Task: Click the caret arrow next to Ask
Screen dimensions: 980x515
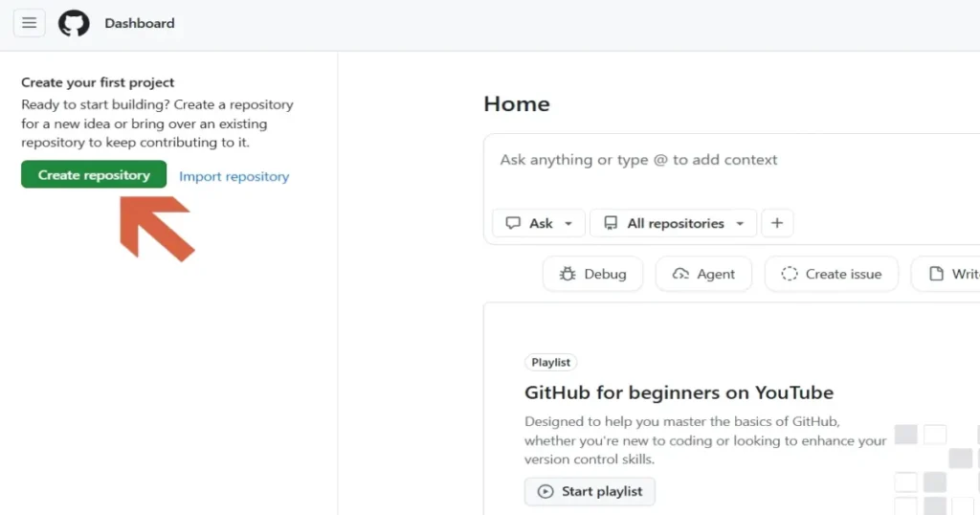Action: pyautogui.click(x=568, y=224)
